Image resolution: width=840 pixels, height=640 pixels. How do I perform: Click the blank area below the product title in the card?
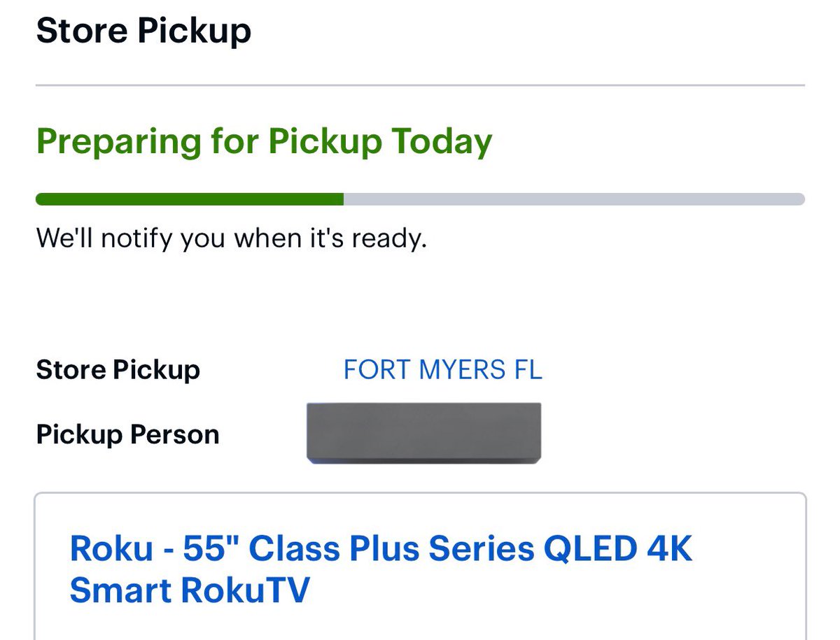tap(420, 625)
